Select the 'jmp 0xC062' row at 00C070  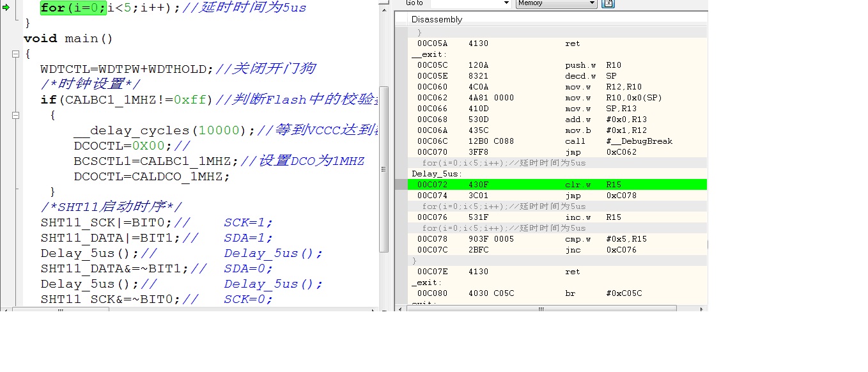(x=557, y=152)
